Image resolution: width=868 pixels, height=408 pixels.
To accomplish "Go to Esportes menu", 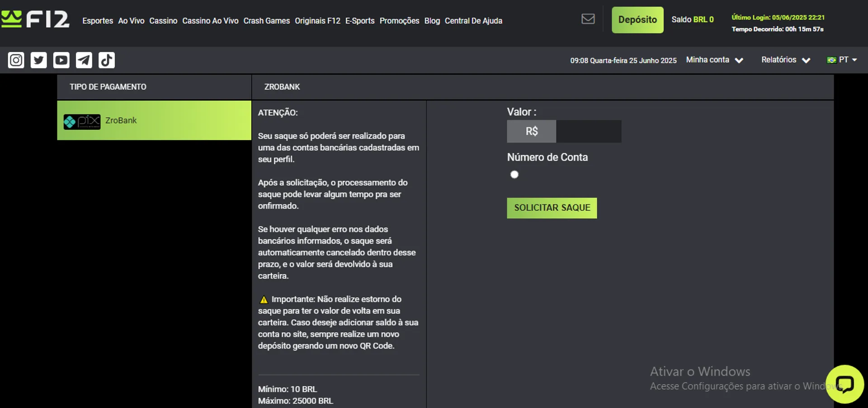I will (x=98, y=21).
